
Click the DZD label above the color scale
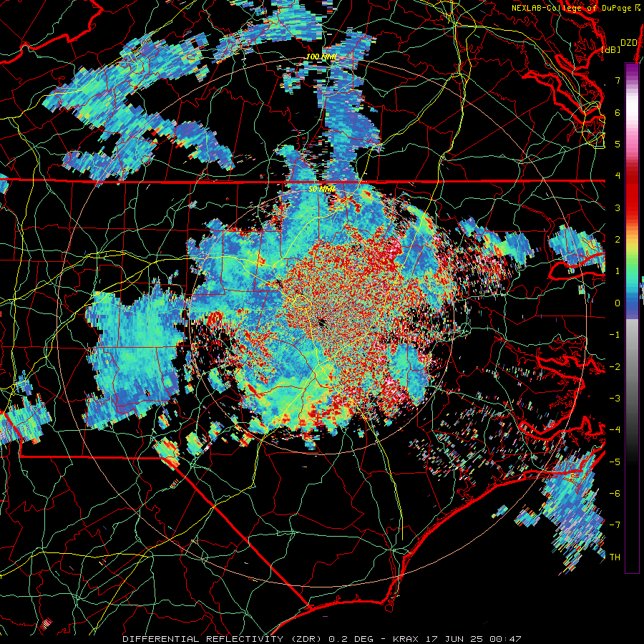click(628, 42)
